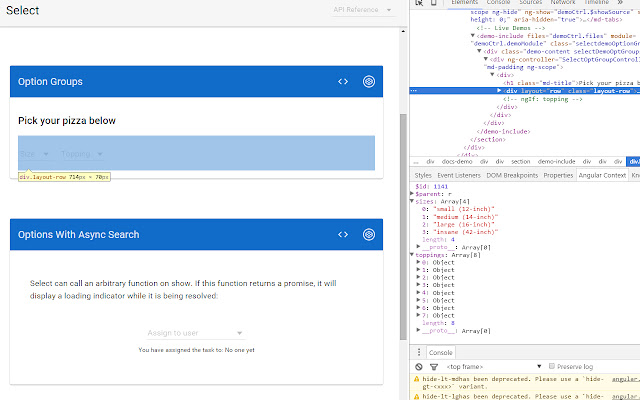Open Assign to user dropdown
The width and height of the screenshot is (640, 400).
click(x=190, y=333)
